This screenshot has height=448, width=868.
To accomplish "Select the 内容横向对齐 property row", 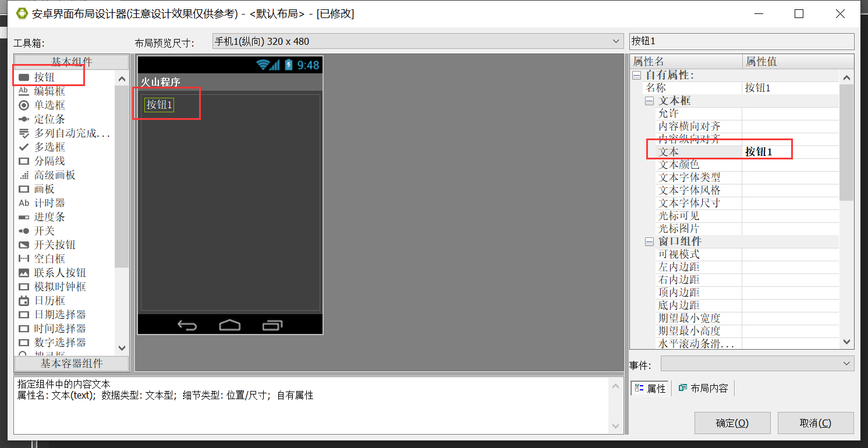I will pos(747,126).
